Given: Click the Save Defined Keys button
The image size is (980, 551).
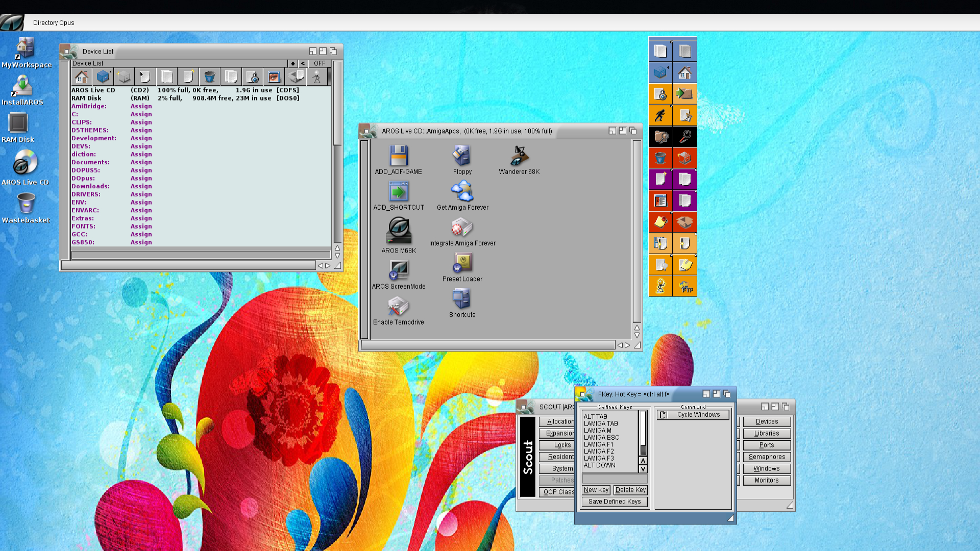Looking at the screenshot, I should tap(615, 502).
